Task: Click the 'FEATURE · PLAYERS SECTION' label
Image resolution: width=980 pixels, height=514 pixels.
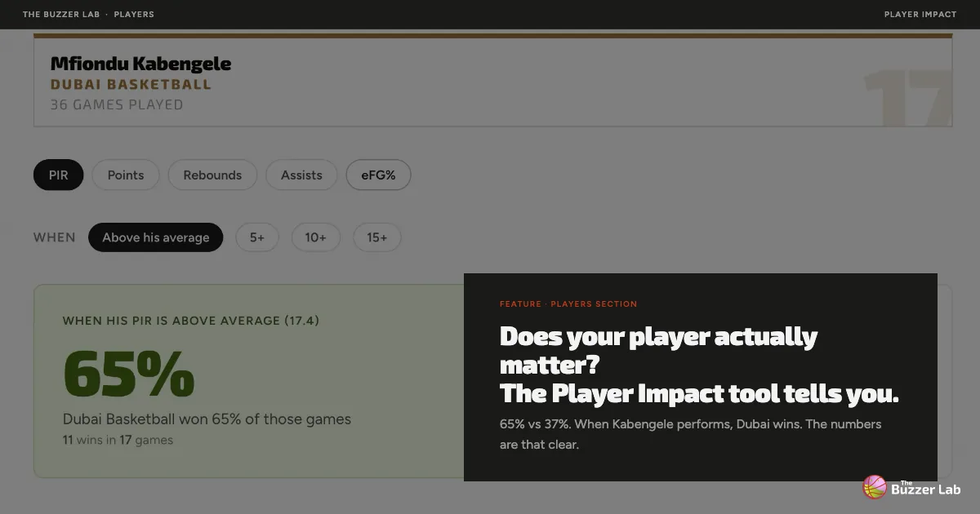Action: [x=568, y=304]
